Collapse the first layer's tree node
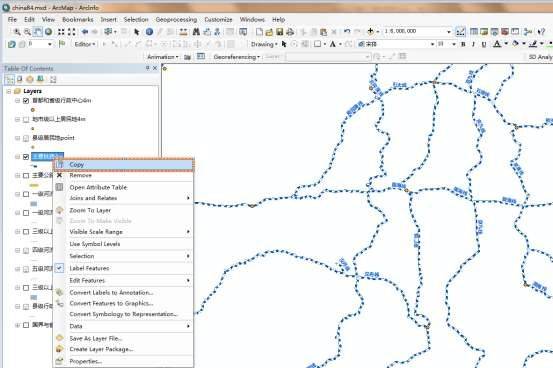The width and height of the screenshot is (553, 368). pyautogui.click(x=17, y=101)
